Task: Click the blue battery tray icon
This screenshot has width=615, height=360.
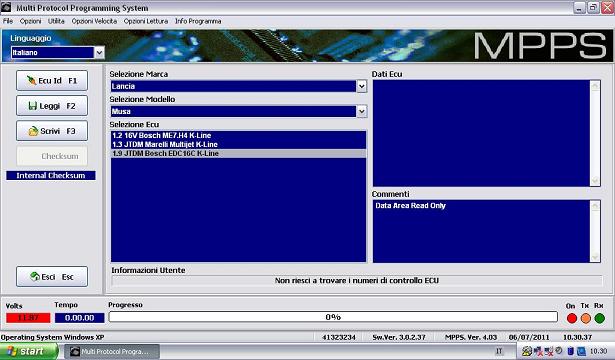Action: click(571, 351)
